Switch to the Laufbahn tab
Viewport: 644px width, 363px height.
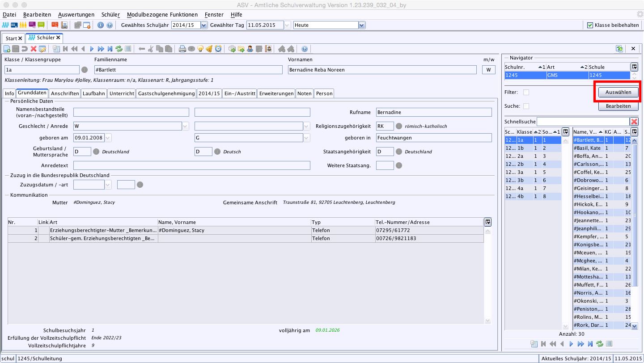coord(94,93)
